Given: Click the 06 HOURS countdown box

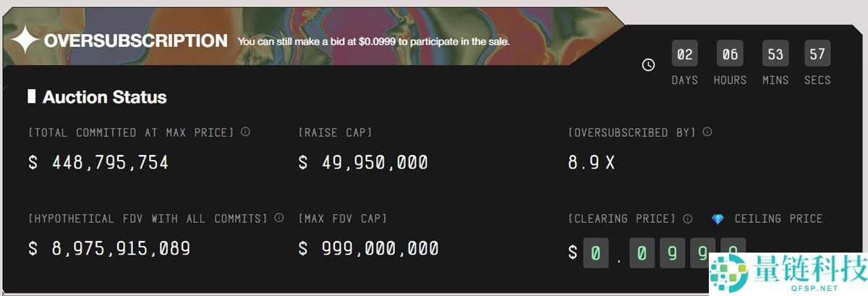Looking at the screenshot, I should (730, 54).
